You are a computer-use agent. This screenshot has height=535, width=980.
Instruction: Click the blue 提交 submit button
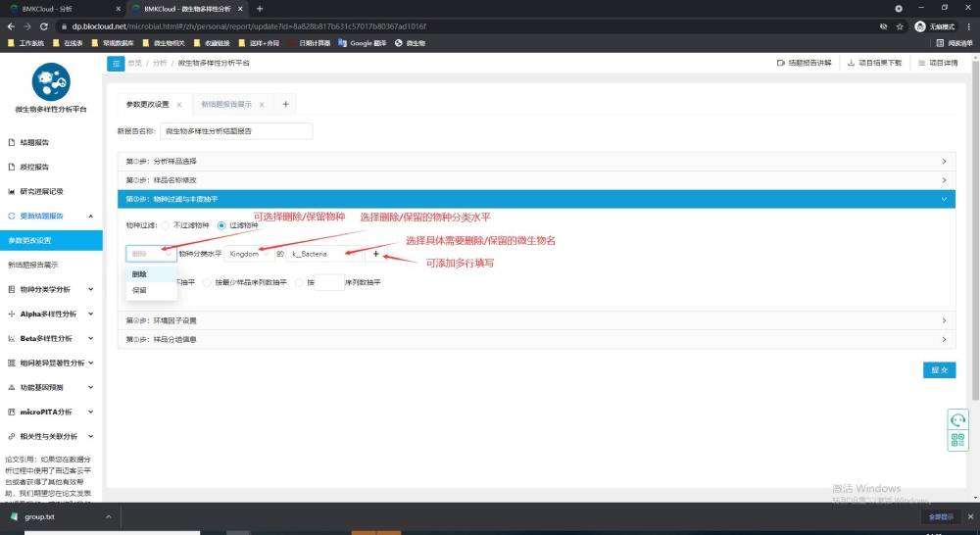coord(939,370)
